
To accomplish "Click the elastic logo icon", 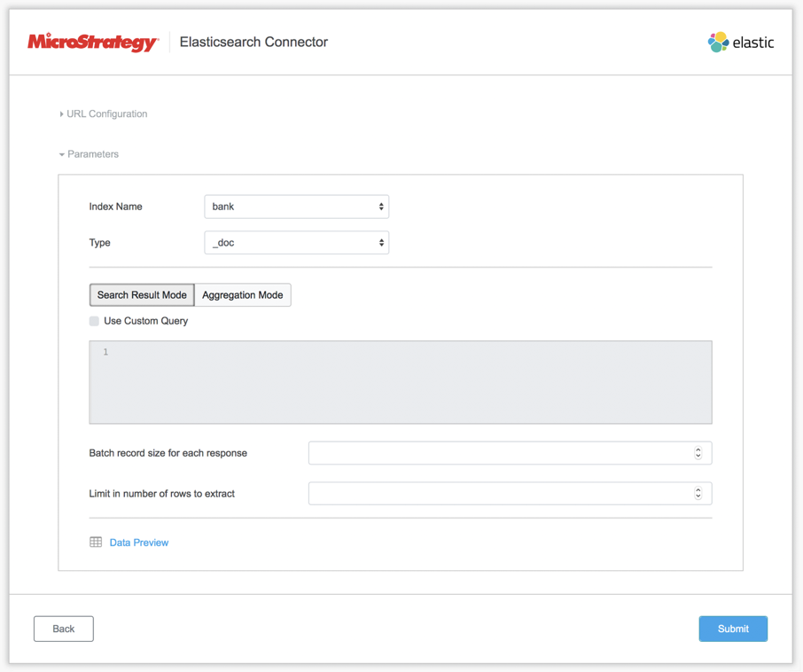I will click(718, 42).
